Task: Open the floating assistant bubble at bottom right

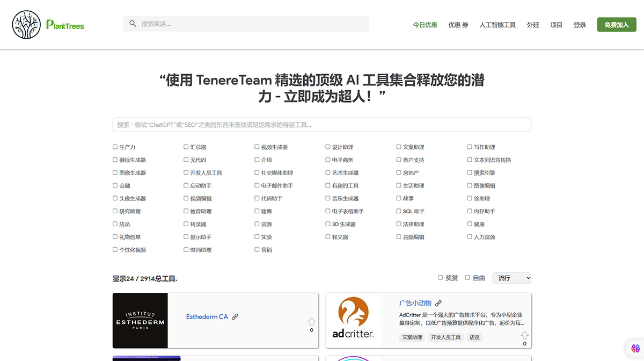Action: coord(635,348)
